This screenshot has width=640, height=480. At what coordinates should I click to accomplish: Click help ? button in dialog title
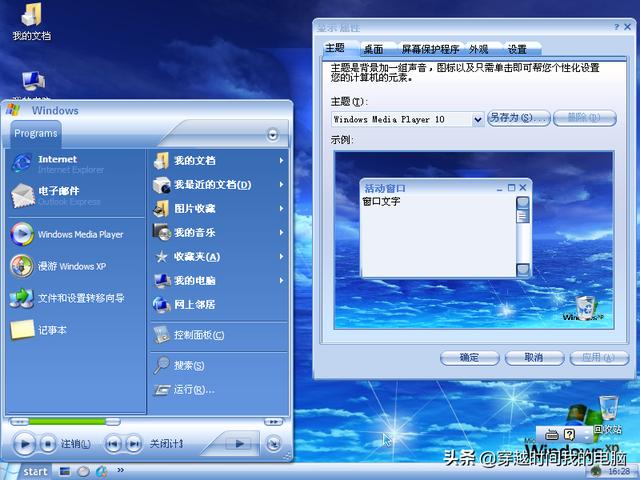tap(616, 27)
